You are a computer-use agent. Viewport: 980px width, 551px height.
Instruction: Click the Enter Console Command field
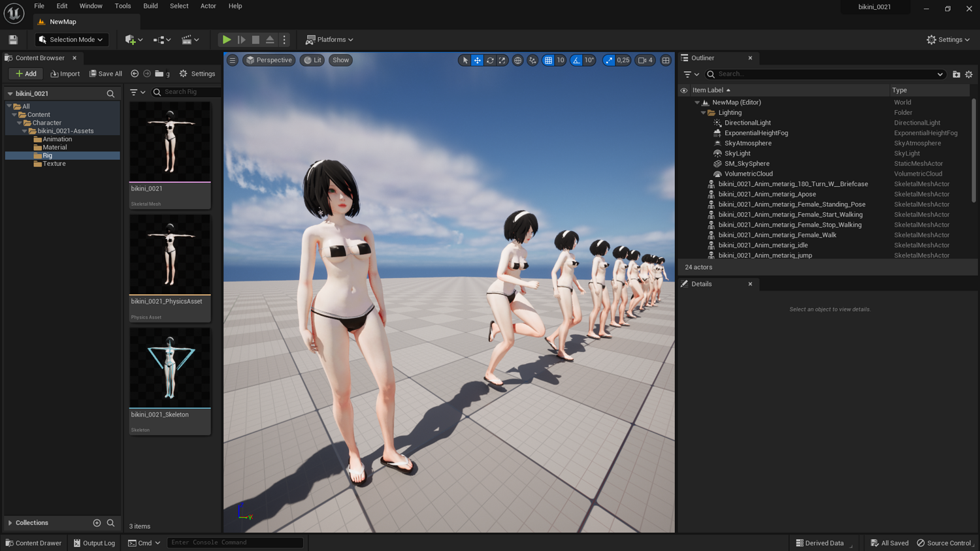[235, 543]
